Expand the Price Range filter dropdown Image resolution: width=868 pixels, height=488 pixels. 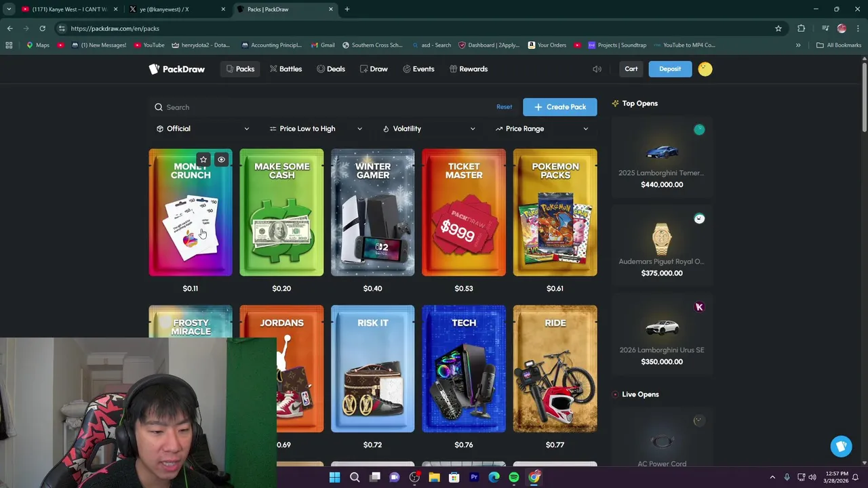click(x=542, y=129)
